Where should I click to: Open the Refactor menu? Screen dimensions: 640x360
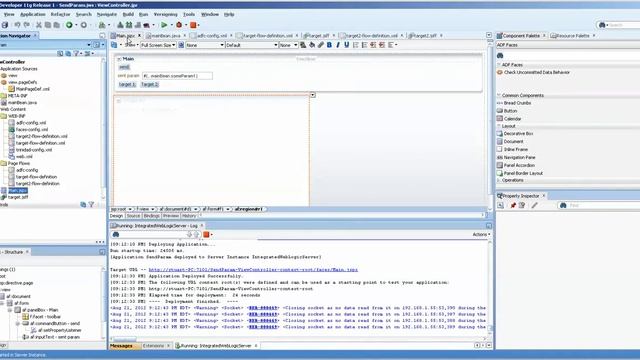pyautogui.click(x=60, y=14)
